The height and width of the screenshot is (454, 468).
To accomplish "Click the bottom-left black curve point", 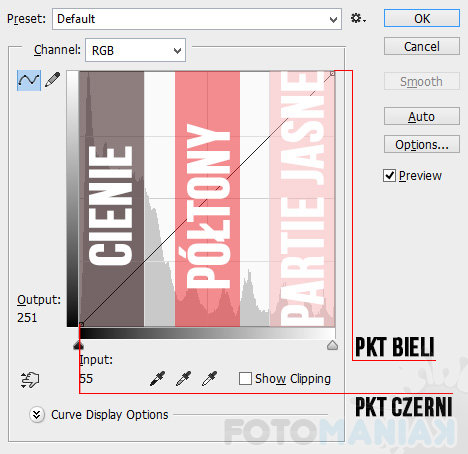I will tap(81, 324).
